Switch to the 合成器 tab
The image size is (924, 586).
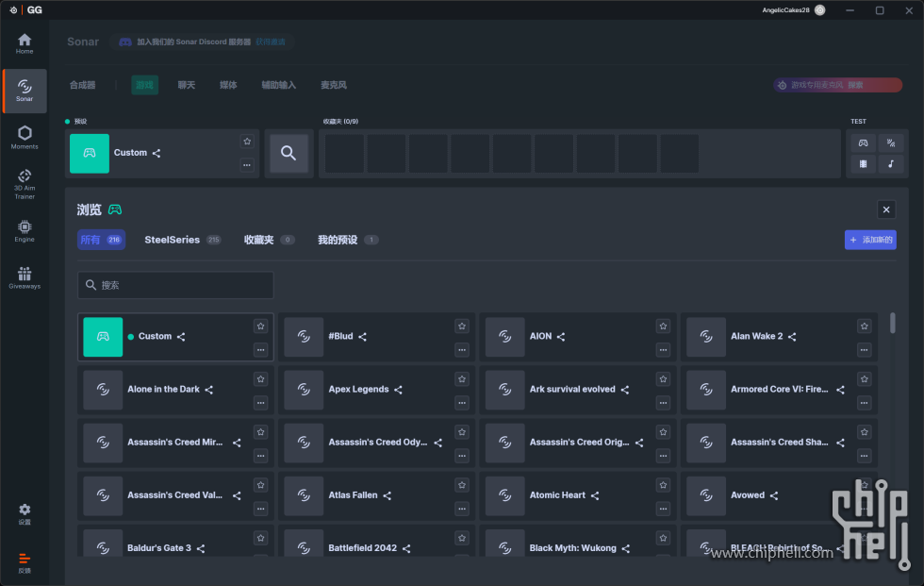(83, 85)
